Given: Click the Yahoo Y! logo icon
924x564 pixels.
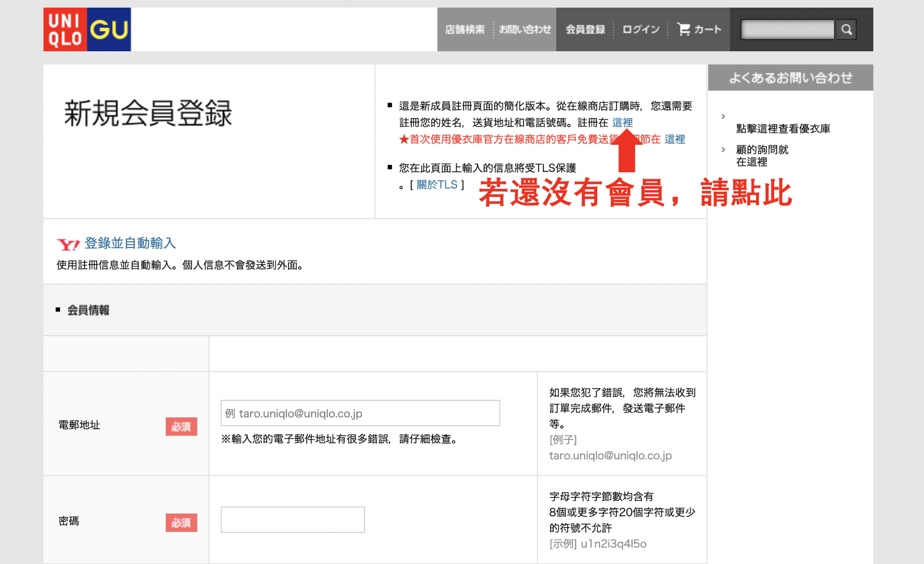Looking at the screenshot, I should point(68,244).
